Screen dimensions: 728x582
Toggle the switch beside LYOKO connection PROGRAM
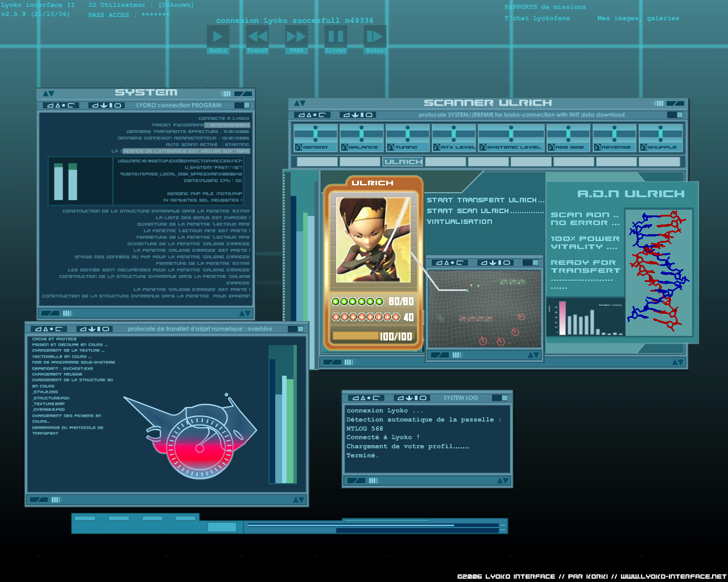point(242,105)
